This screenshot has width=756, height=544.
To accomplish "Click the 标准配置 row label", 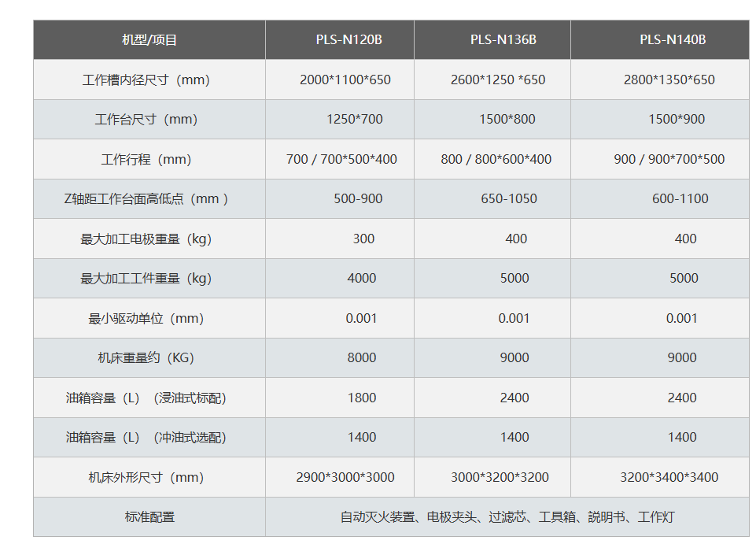I will (149, 517).
